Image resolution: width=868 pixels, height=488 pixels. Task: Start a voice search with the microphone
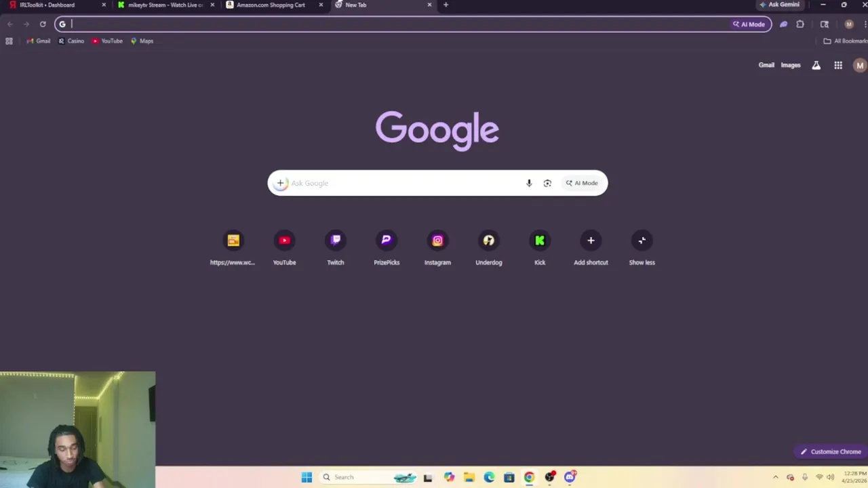pos(529,183)
